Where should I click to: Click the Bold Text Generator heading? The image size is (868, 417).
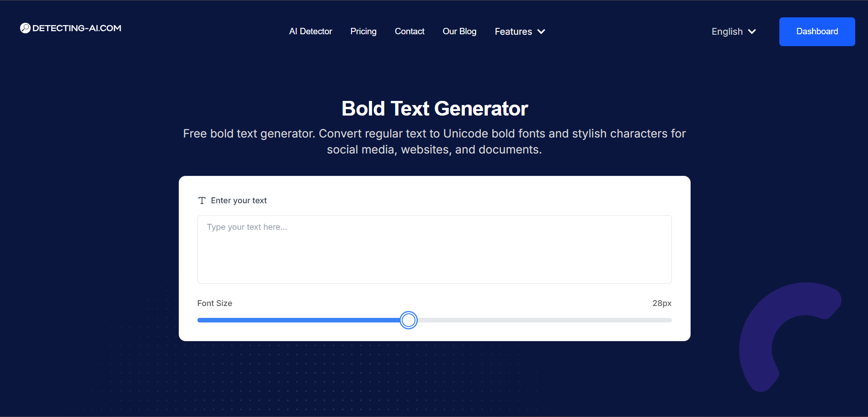pyautogui.click(x=434, y=108)
